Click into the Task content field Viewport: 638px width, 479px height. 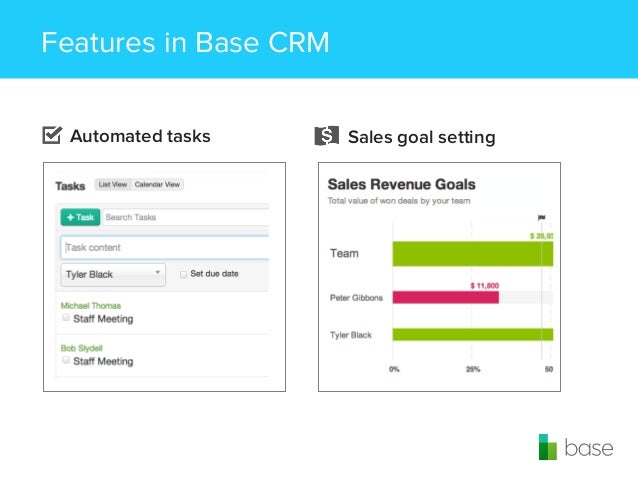pyautogui.click(x=165, y=247)
